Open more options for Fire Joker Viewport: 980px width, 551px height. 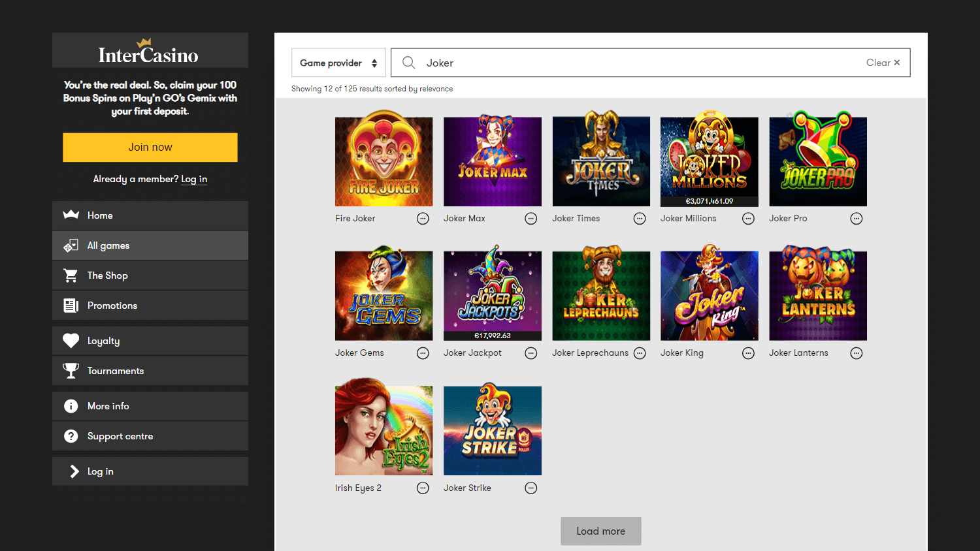[x=423, y=219]
